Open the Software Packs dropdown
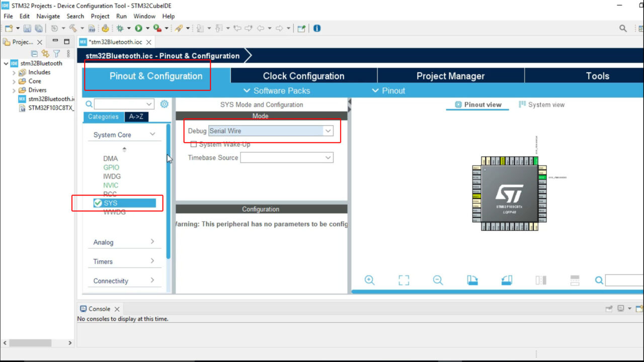Screen dimensions: 644x362 pos(277,90)
